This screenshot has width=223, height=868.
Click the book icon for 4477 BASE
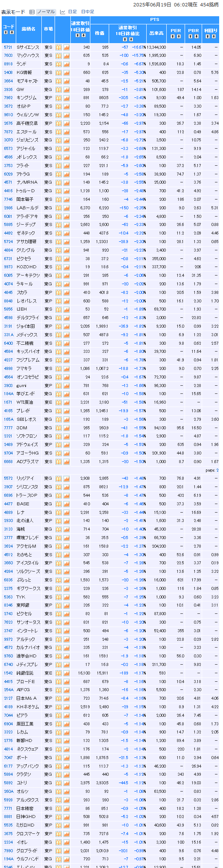pyautogui.click(x=59, y=504)
